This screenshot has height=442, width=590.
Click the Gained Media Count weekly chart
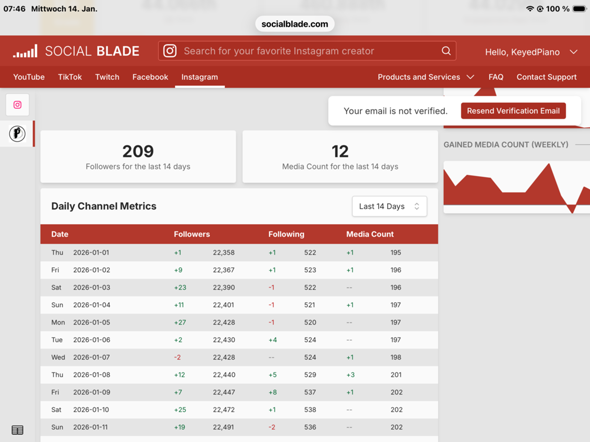(x=517, y=187)
